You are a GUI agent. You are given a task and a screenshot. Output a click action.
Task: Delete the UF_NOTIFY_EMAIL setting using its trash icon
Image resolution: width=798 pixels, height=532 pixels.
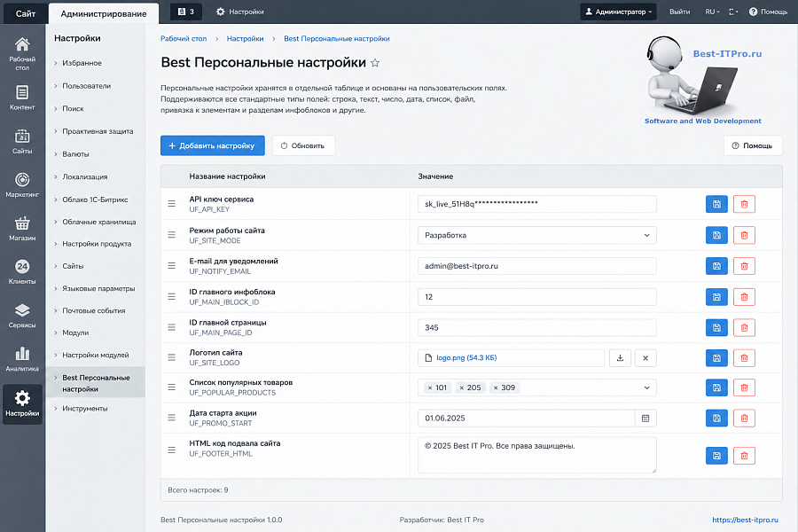click(744, 266)
